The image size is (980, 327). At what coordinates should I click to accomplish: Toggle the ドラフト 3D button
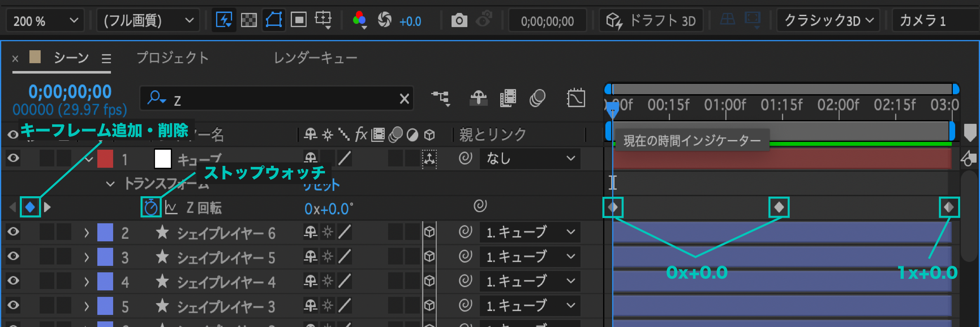[651, 20]
